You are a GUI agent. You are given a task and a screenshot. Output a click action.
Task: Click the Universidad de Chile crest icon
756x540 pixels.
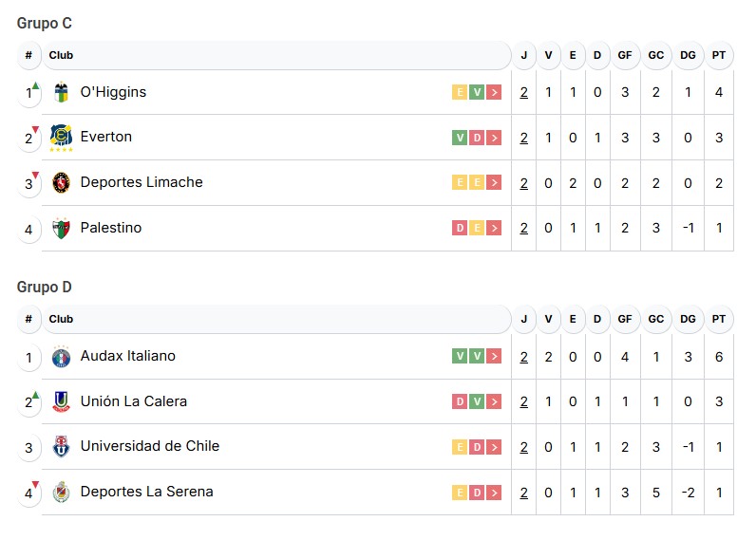[62, 447]
